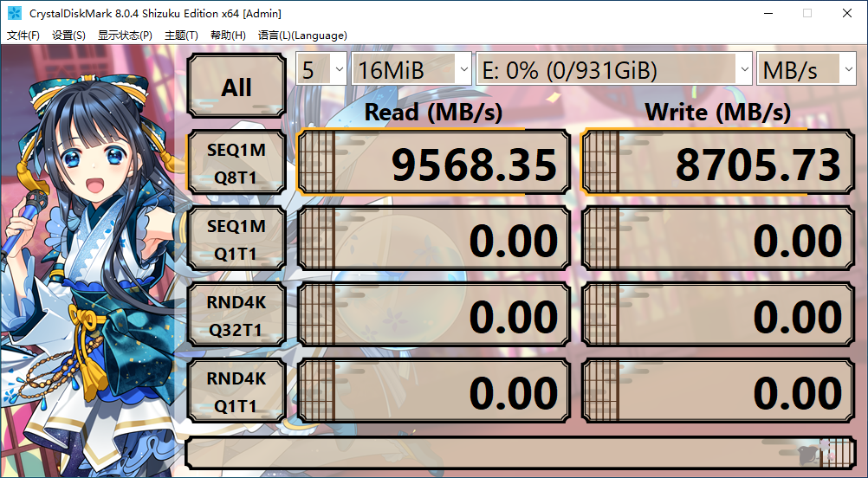Open the 语言(L)(Language) menu

coord(302,36)
